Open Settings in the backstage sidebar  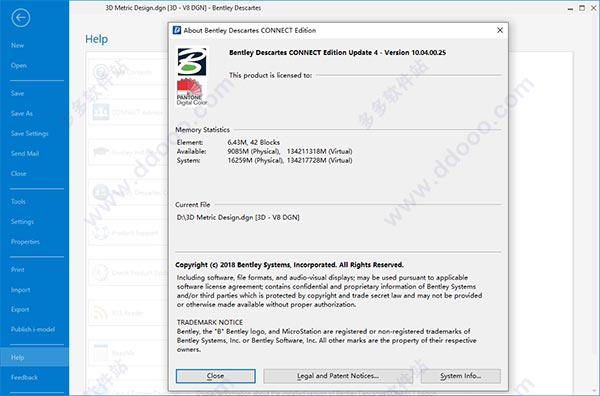22,222
